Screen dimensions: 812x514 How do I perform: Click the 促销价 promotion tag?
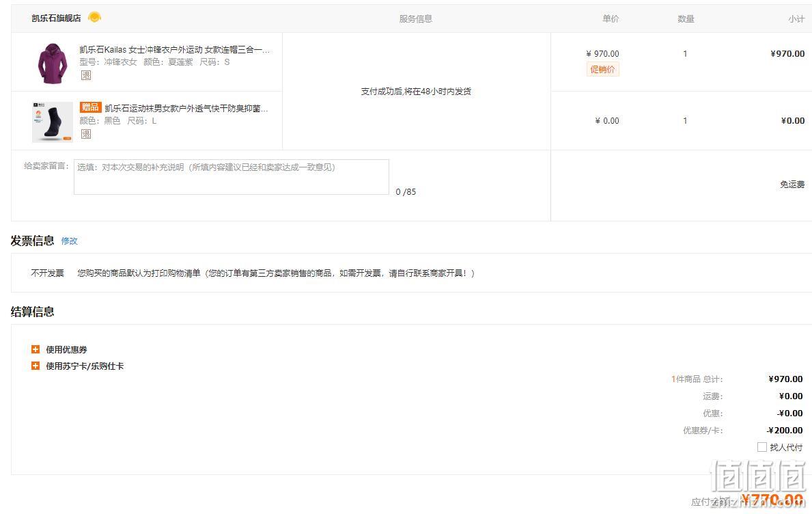603,70
